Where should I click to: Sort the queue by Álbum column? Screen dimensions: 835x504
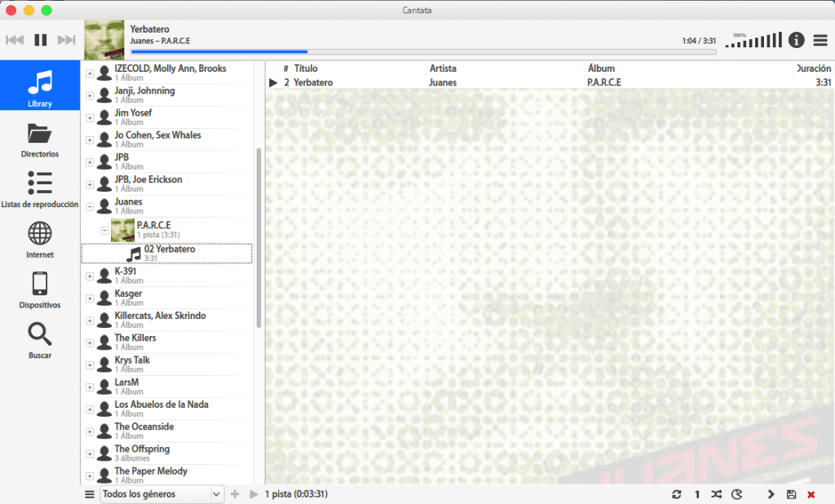601,69
